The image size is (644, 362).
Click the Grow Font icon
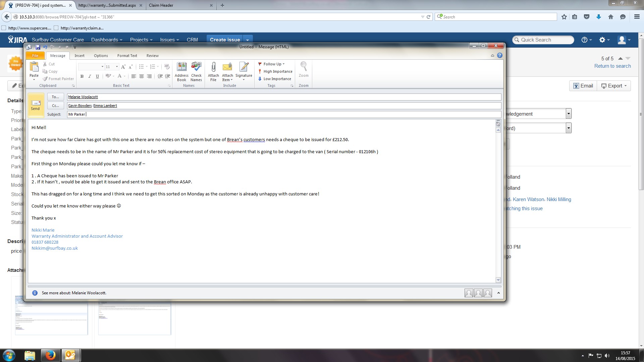click(x=123, y=67)
